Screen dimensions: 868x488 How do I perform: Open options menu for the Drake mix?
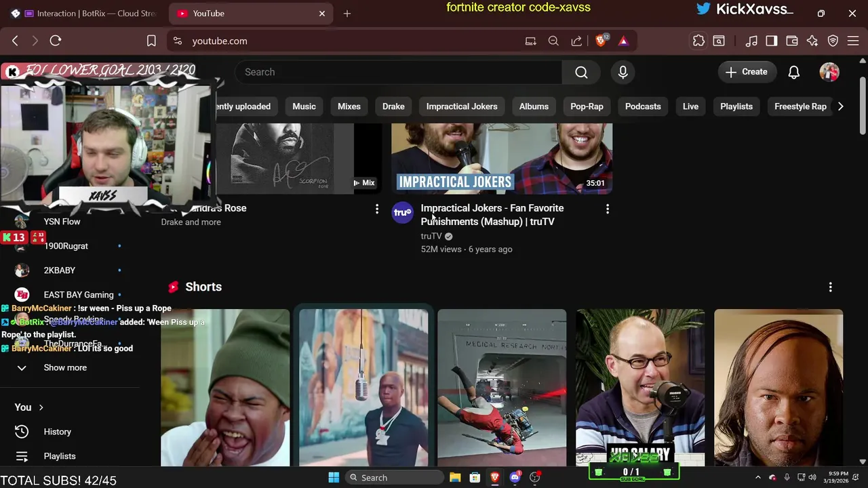377,209
